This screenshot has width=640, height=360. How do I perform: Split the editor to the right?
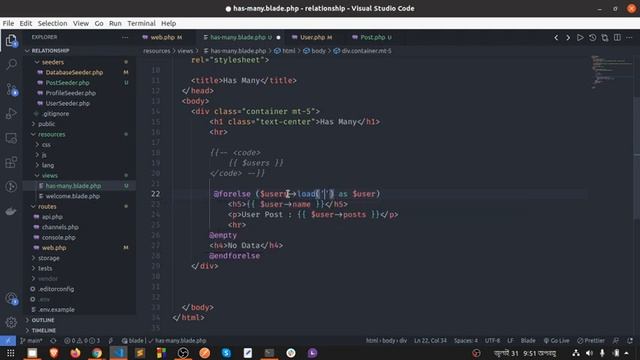(617, 38)
